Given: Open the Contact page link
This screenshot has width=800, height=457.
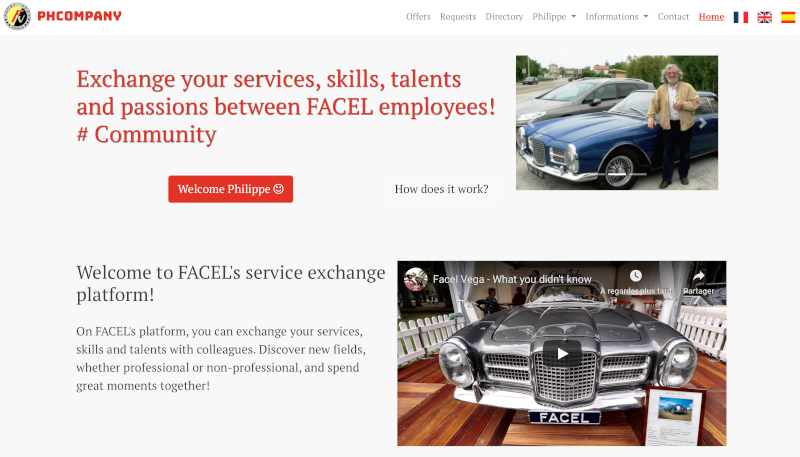Looking at the screenshot, I should pyautogui.click(x=673, y=17).
